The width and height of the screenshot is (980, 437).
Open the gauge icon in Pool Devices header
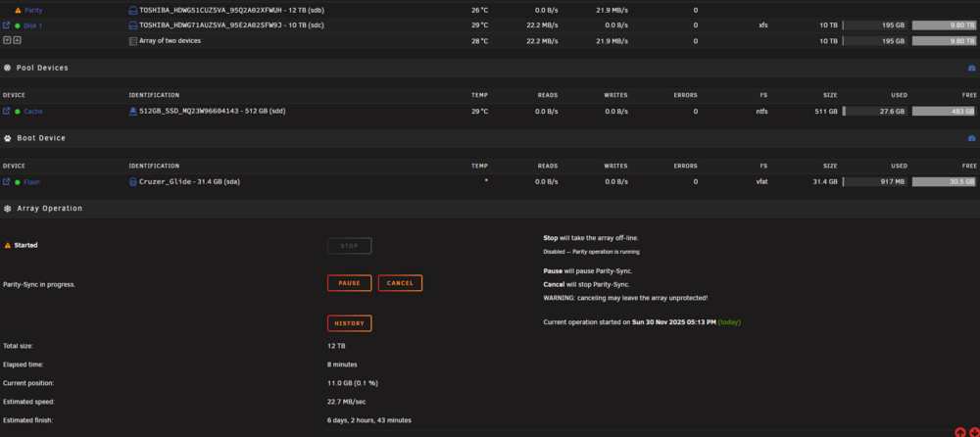click(x=972, y=69)
